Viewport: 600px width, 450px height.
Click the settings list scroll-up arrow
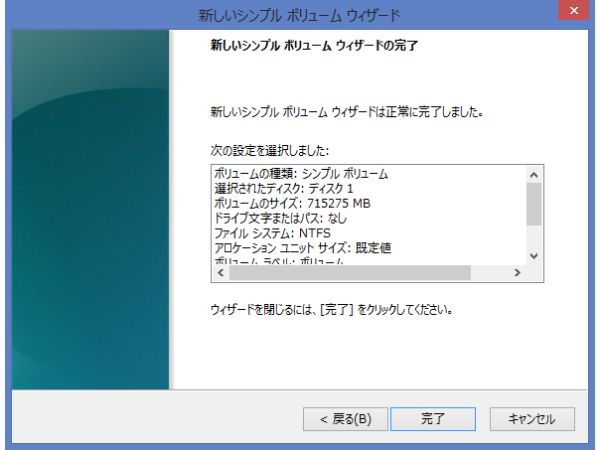click(533, 175)
